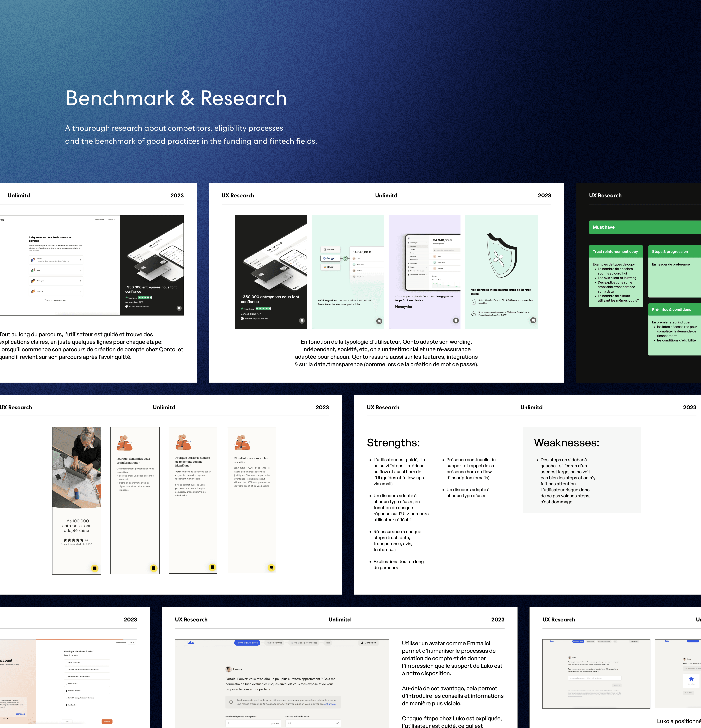Screen dimensions: 701x728
Task: Uncheck the Business Revenue checkbox
Action: [66, 691]
